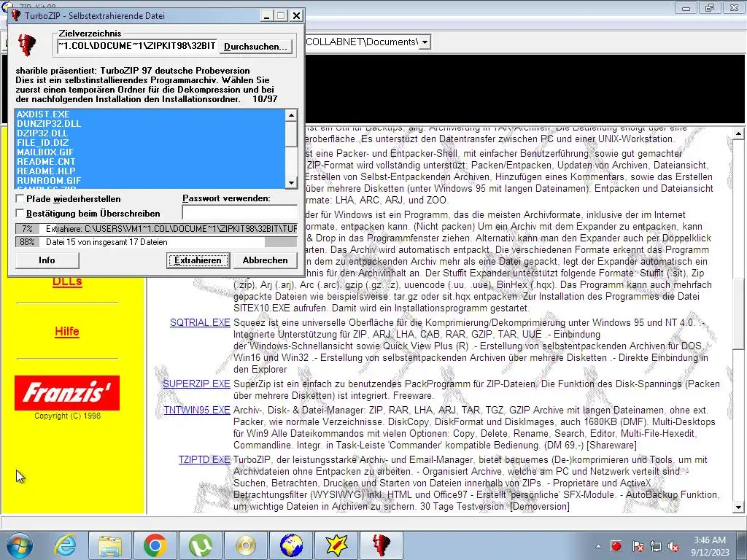747x560 pixels.
Task: Open the globe application in taskbar
Action: click(290, 545)
